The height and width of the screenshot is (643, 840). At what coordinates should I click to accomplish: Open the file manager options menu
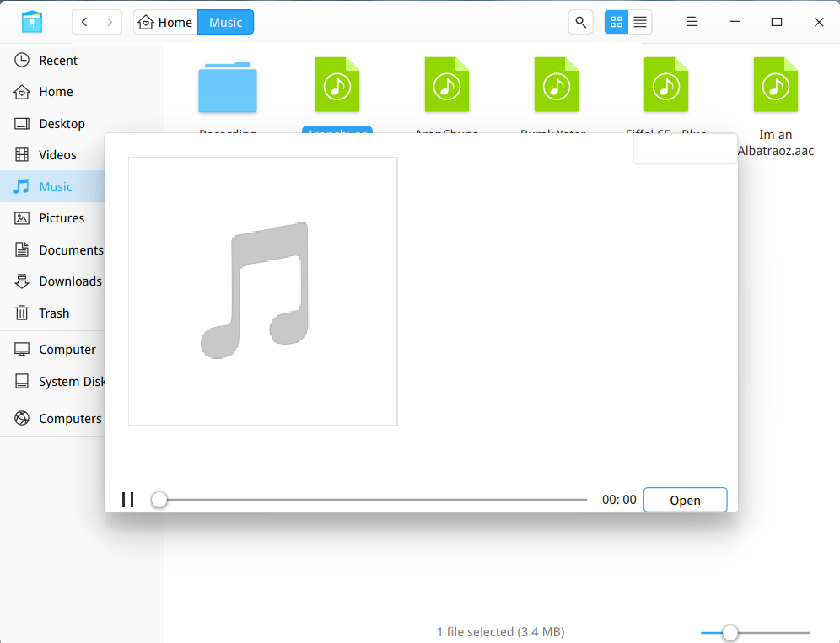(692, 22)
